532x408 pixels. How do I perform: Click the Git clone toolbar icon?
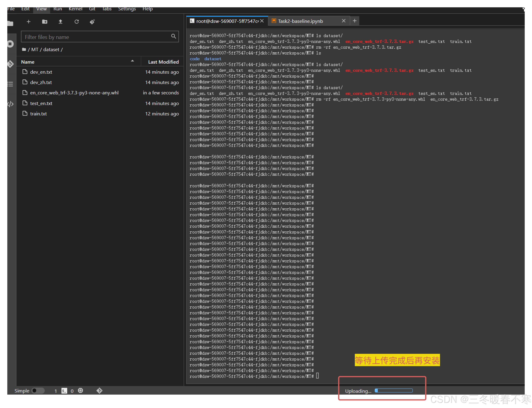pyautogui.click(x=92, y=22)
